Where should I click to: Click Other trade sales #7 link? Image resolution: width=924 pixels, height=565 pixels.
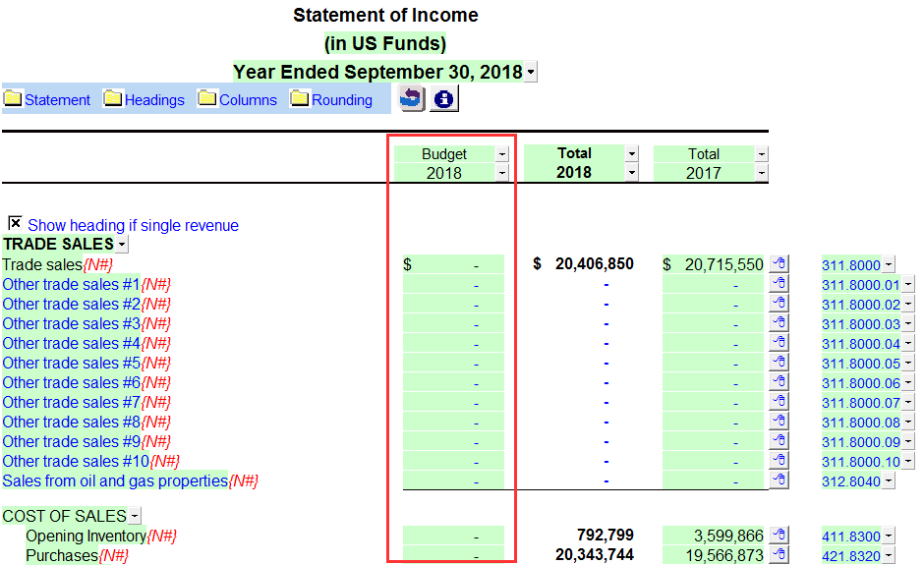pyautogui.click(x=71, y=403)
